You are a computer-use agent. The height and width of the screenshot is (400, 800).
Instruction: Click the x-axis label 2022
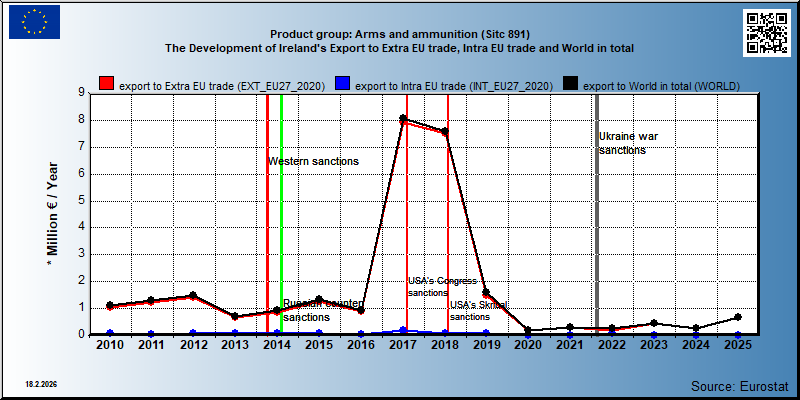click(612, 345)
